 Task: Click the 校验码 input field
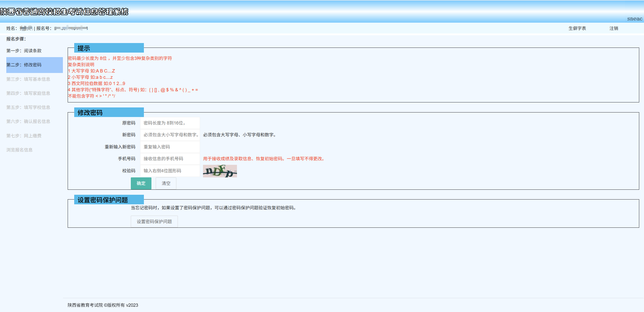[170, 171]
